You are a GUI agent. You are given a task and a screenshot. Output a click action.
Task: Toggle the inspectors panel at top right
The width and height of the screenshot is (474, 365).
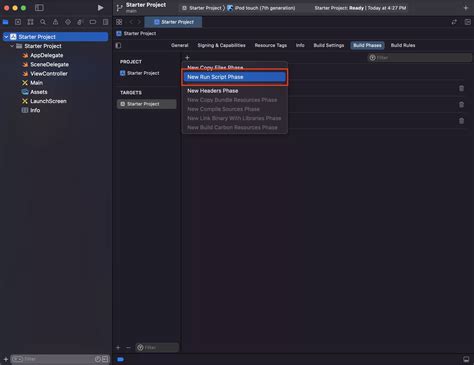tap(468, 22)
